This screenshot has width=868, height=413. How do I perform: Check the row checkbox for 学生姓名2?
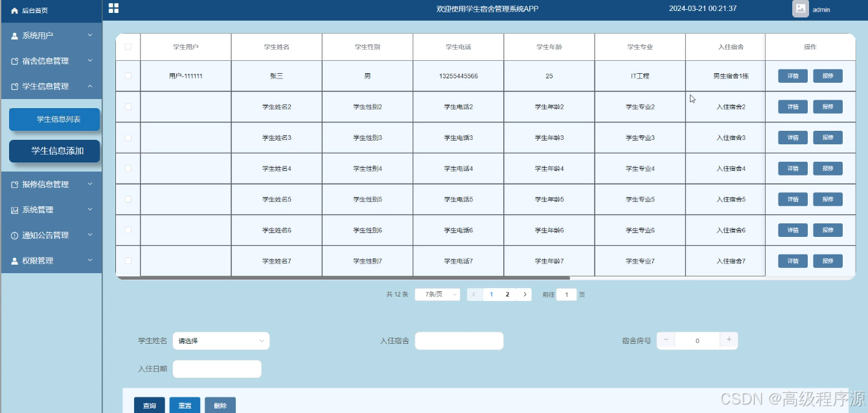128,107
